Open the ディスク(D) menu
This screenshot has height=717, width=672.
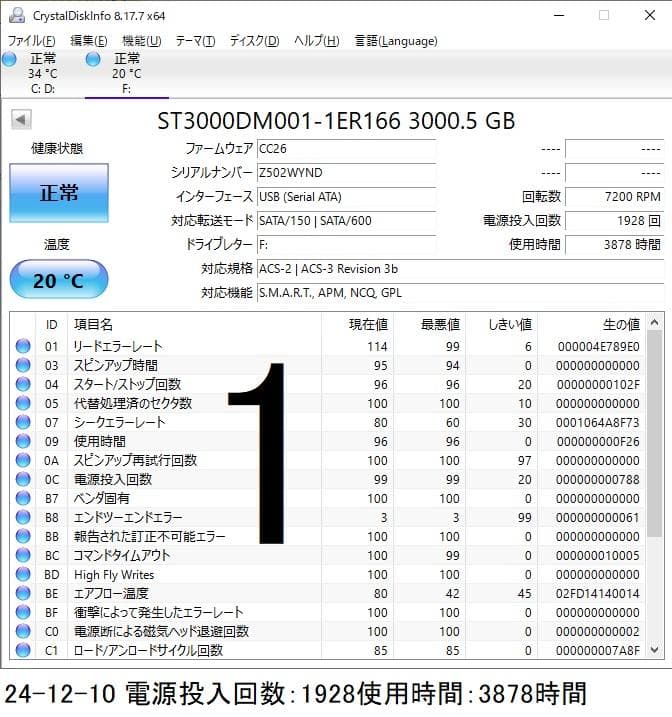tap(254, 41)
